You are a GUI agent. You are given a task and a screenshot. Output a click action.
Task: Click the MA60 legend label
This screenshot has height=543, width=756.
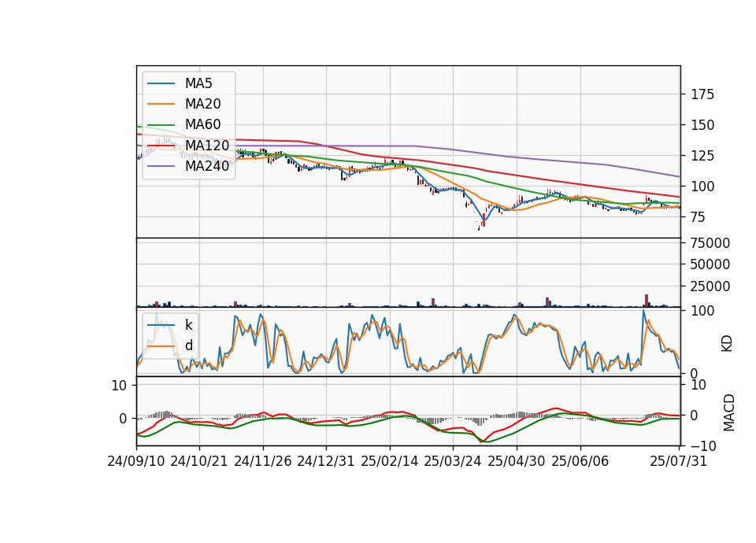pyautogui.click(x=203, y=124)
